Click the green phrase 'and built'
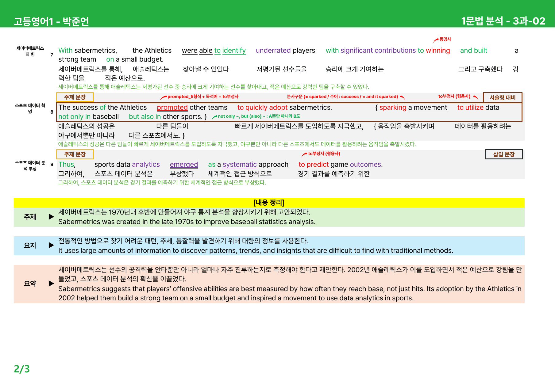This screenshot has width=555, height=392. click(x=473, y=50)
